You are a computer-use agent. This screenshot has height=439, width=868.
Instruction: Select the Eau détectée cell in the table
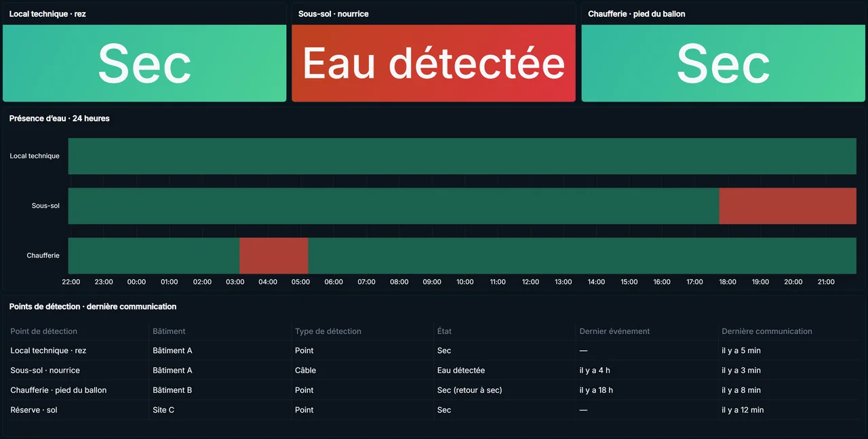coord(461,371)
